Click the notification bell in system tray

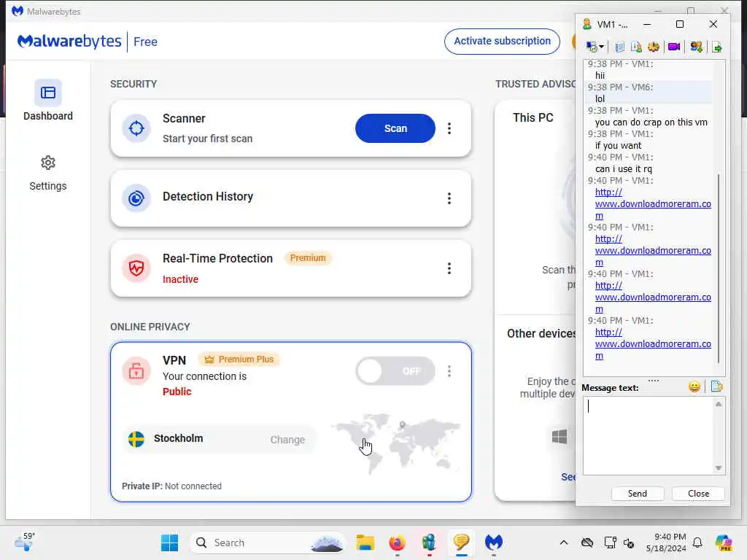[697, 542]
